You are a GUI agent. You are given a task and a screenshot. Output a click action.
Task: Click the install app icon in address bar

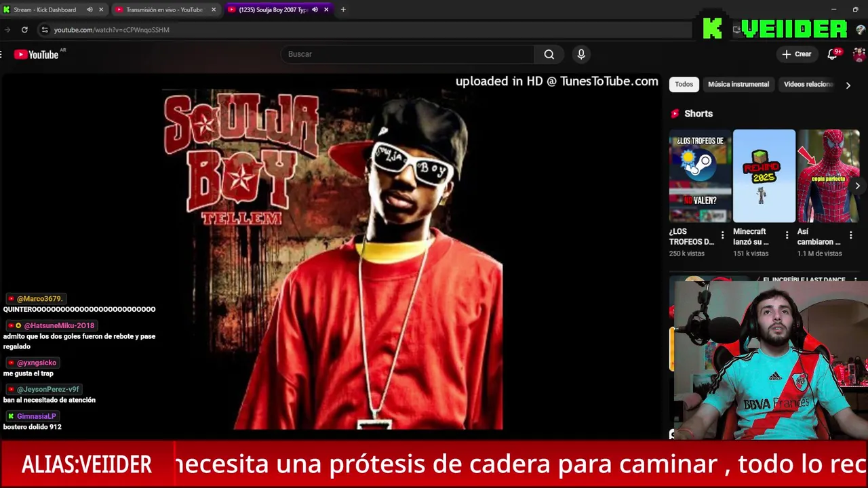point(736,30)
